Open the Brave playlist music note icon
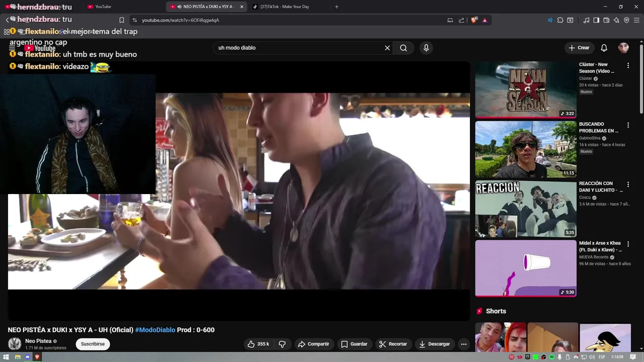The image size is (644, 362). coord(586,20)
